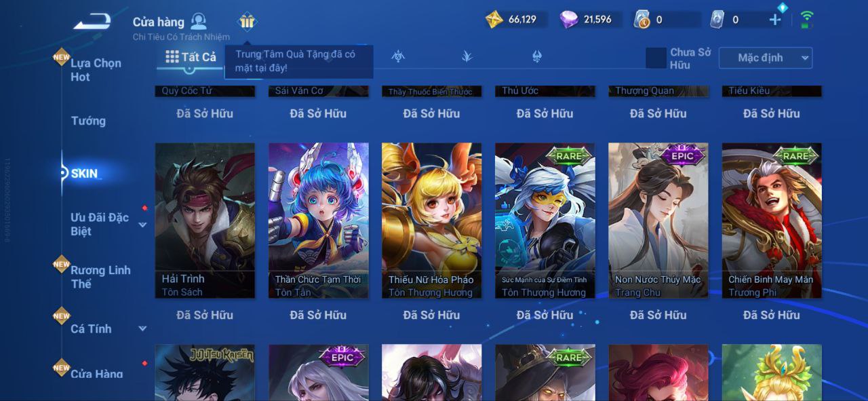The width and height of the screenshot is (868, 401).
Task: Click the gold coin currency icon
Action: (494, 19)
